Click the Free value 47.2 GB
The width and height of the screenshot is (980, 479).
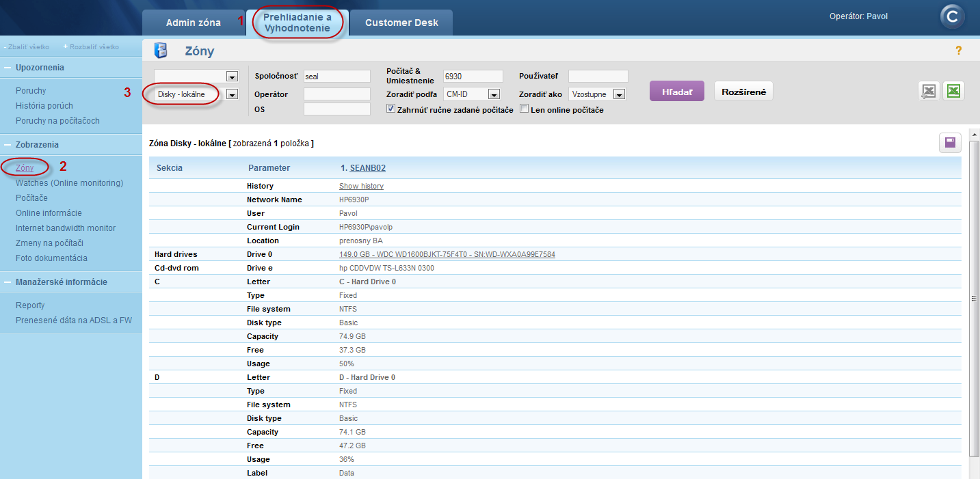352,446
